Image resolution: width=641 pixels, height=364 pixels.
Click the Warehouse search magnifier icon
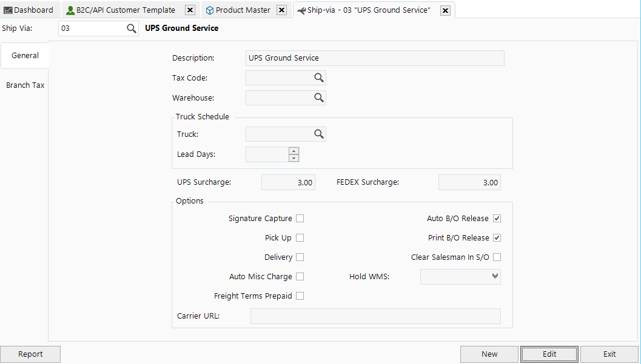pyautogui.click(x=319, y=98)
